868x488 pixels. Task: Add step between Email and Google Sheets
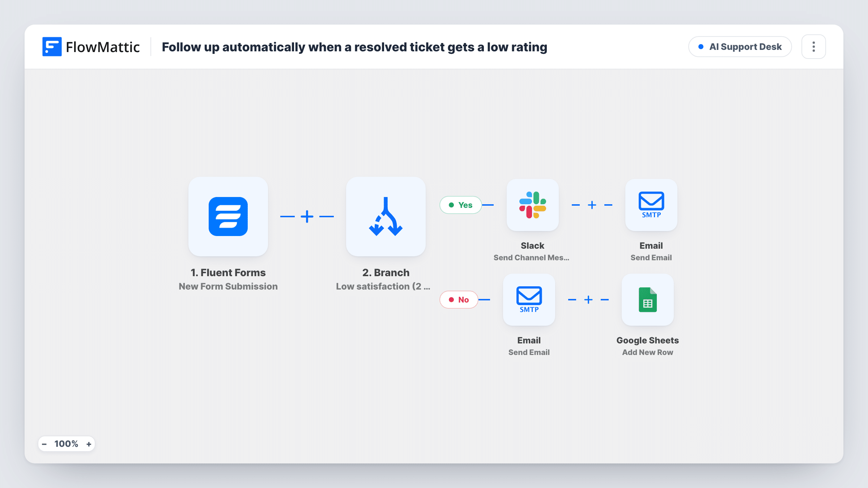click(588, 300)
